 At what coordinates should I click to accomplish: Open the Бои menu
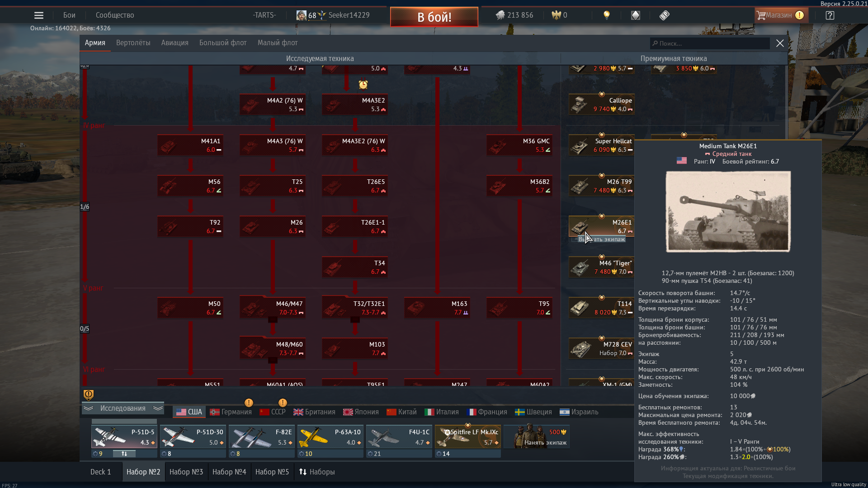[69, 15]
